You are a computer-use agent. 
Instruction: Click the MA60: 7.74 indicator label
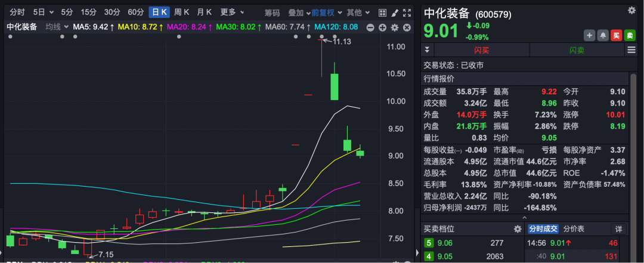(287, 27)
